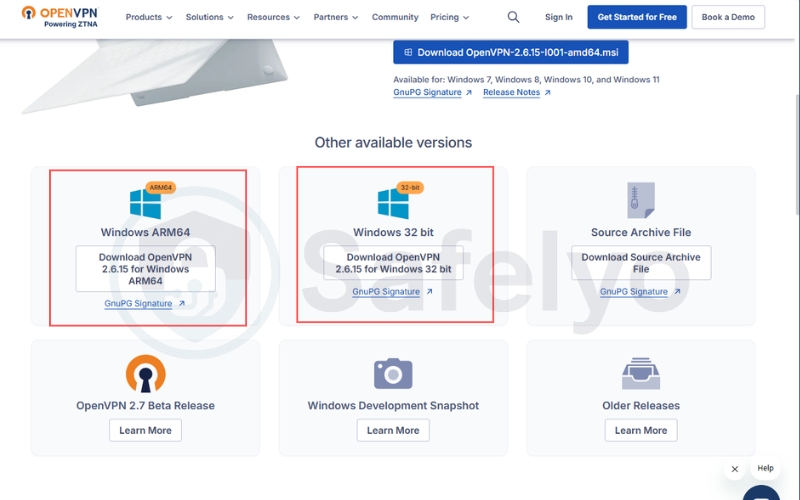Click the 'Windows Development Snapshot' title
Screen dimensions: 800x500
[x=393, y=406]
